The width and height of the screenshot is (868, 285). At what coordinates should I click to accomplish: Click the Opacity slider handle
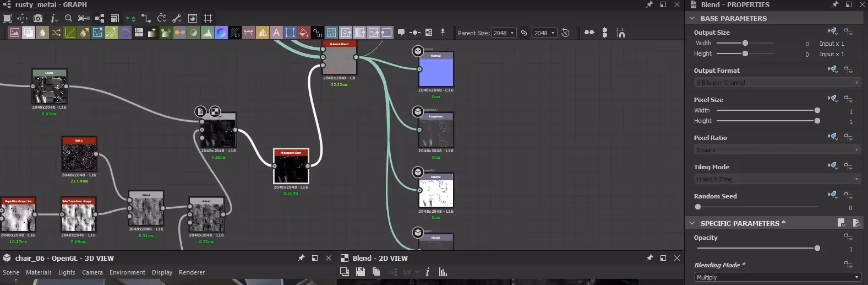(817, 248)
